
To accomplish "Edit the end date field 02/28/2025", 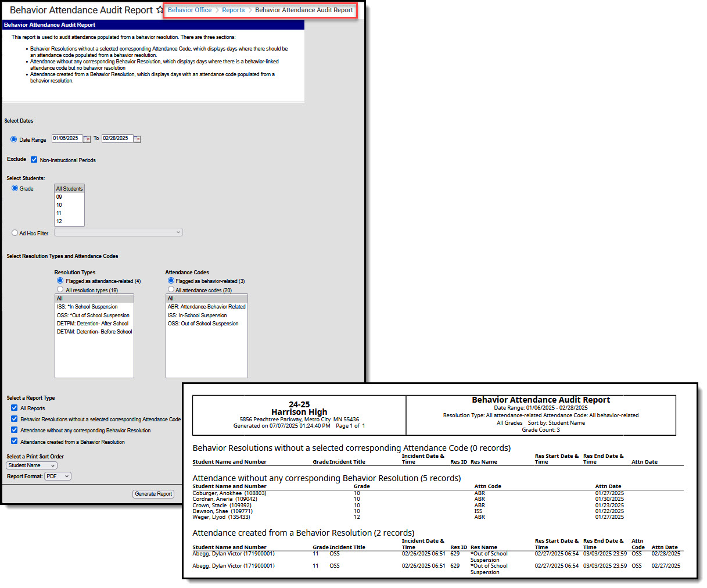I will (117, 139).
